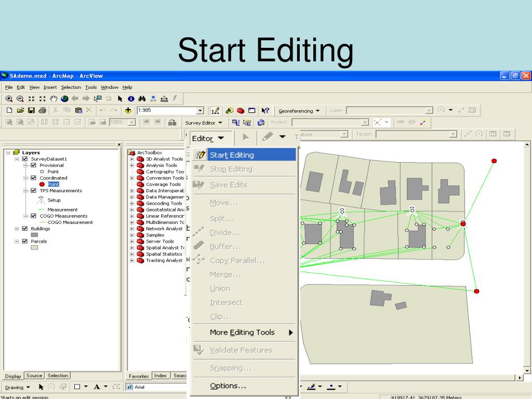Open the Find binoculars tool

coord(142,99)
